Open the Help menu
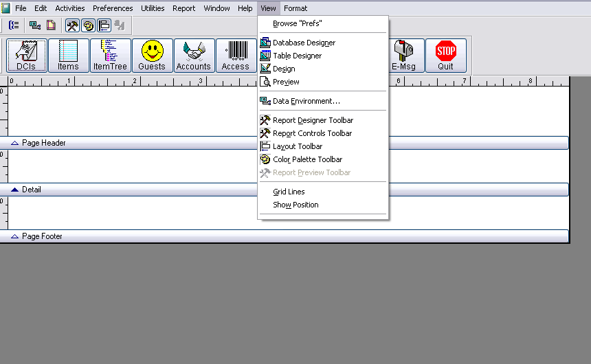 pos(245,8)
